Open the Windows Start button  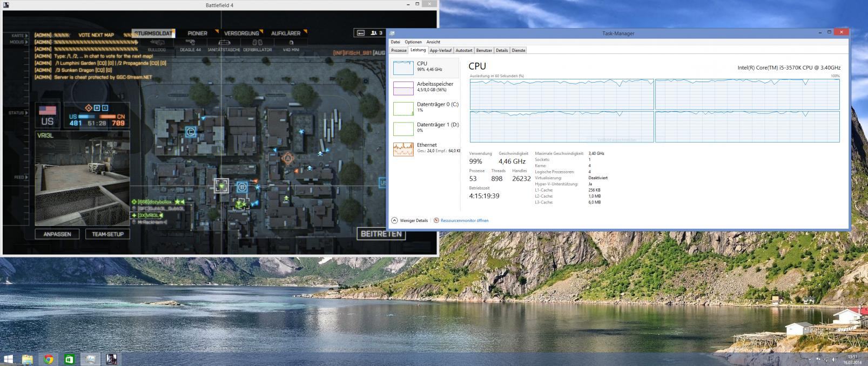pyautogui.click(x=8, y=359)
